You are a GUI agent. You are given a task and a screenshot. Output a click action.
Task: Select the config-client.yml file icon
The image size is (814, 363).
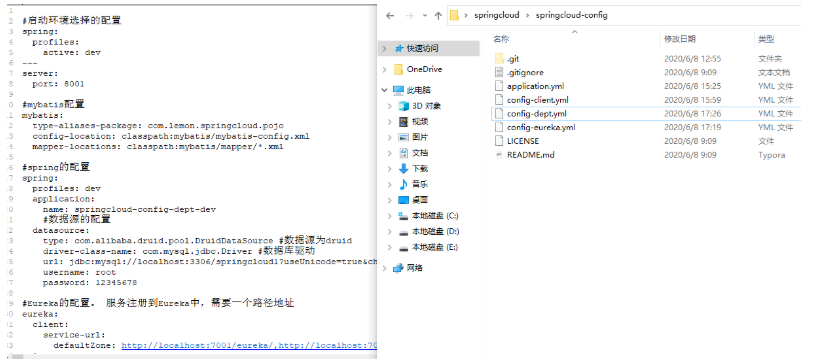pos(499,100)
